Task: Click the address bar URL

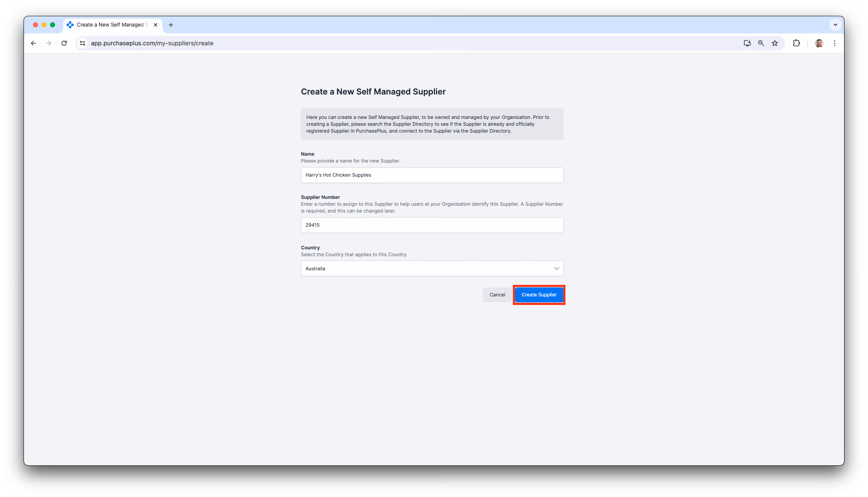Action: point(152,43)
